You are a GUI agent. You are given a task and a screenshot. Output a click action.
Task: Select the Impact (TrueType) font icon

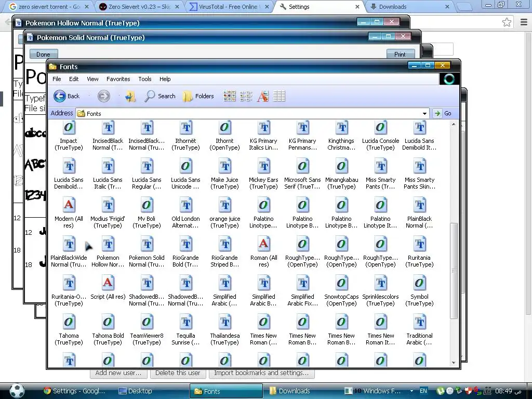(69, 128)
